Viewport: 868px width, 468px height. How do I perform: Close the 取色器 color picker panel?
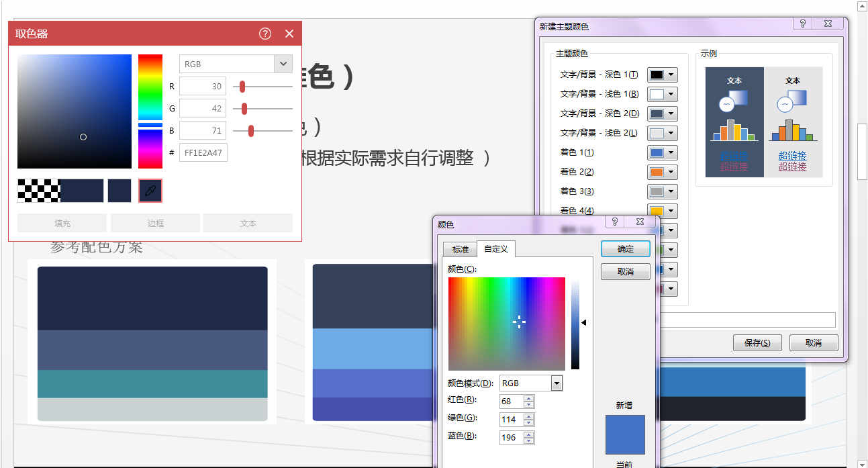[x=289, y=34]
